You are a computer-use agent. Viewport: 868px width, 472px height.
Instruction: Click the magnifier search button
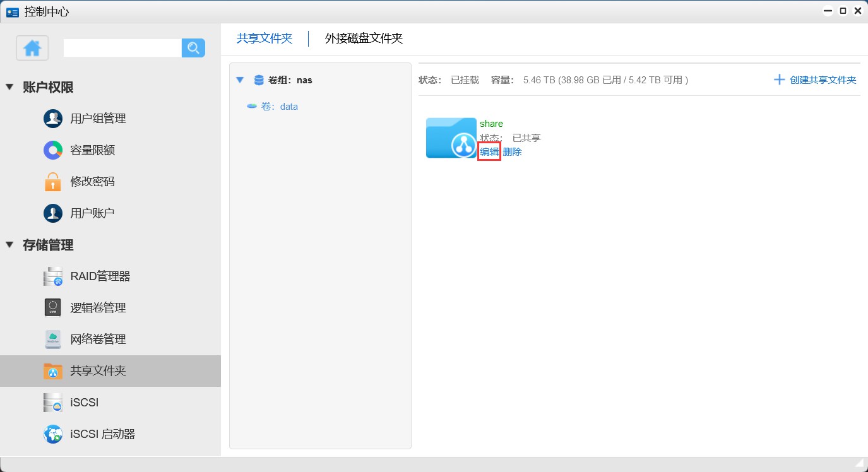click(x=193, y=48)
